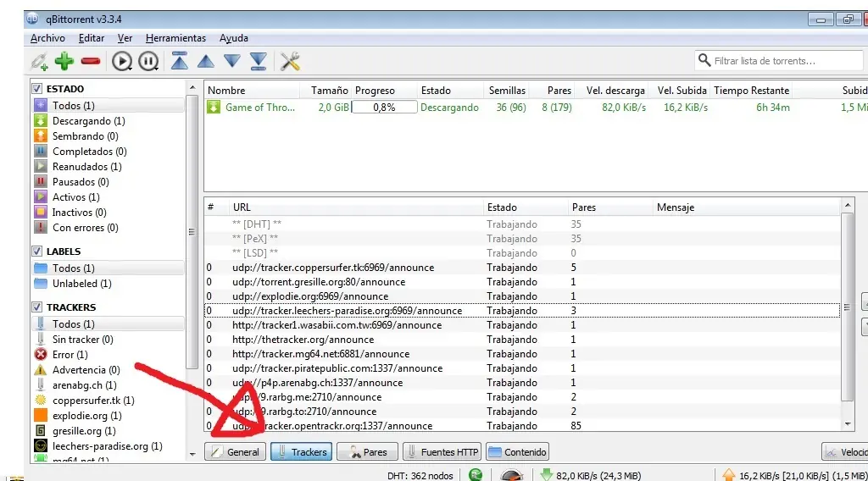
Task: Move torrent to top of queue icon
Action: point(180,61)
